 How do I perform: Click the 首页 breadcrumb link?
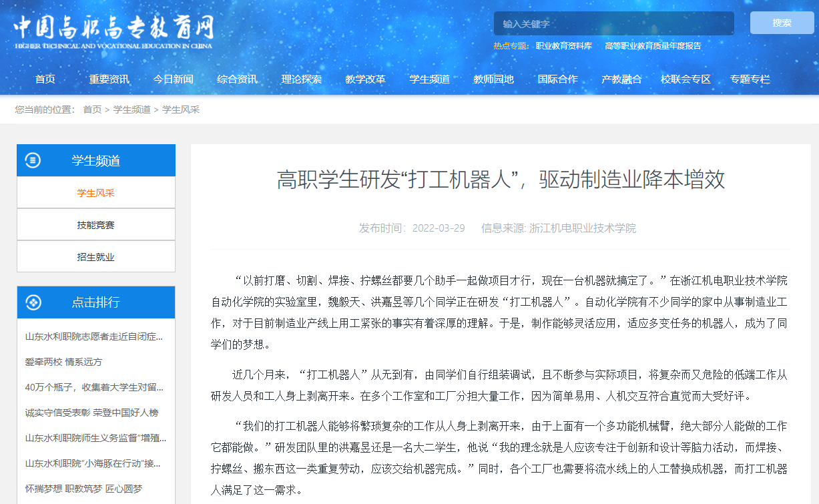[x=92, y=109]
